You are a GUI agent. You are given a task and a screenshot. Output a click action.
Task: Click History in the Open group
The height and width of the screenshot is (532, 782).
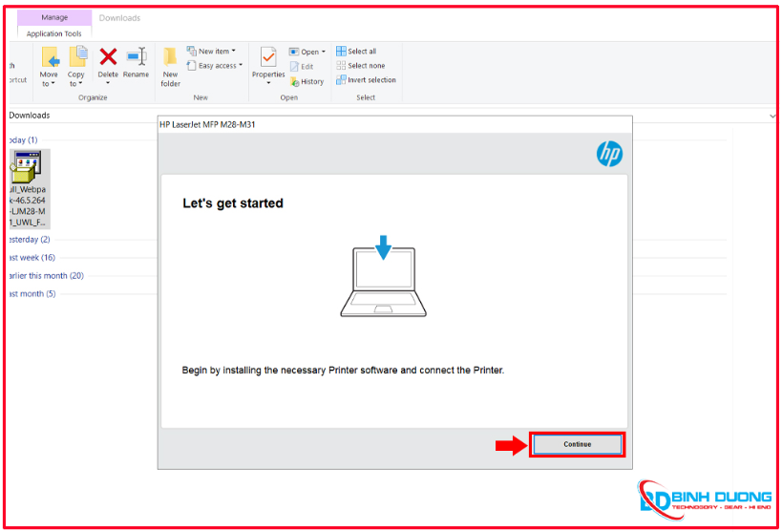(306, 81)
